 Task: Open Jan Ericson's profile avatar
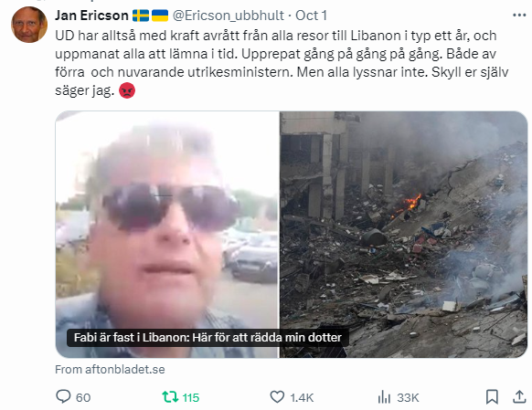coord(29,25)
